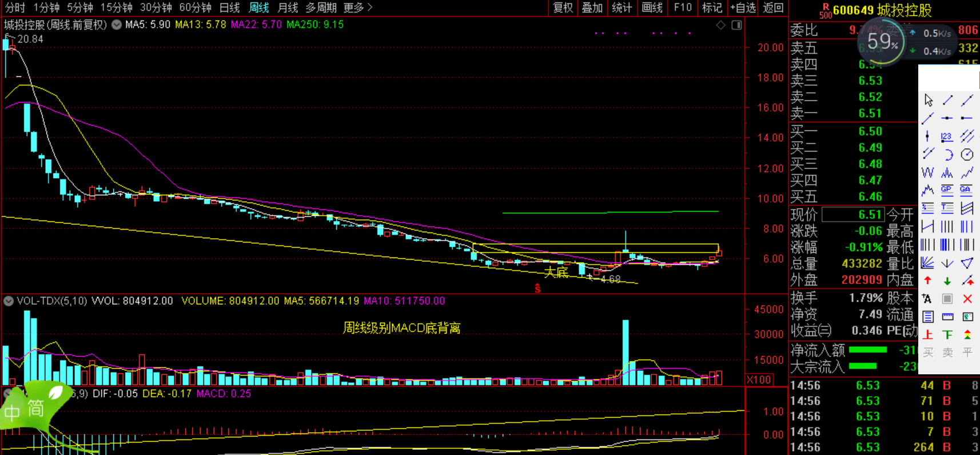
Task: Switch to the 60分钟 chart tab
Action: pos(196,7)
